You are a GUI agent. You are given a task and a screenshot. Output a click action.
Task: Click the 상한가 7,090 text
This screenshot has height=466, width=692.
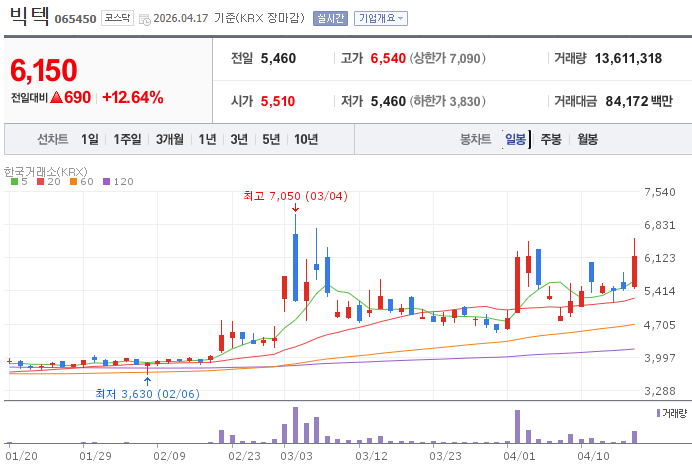click(448, 58)
